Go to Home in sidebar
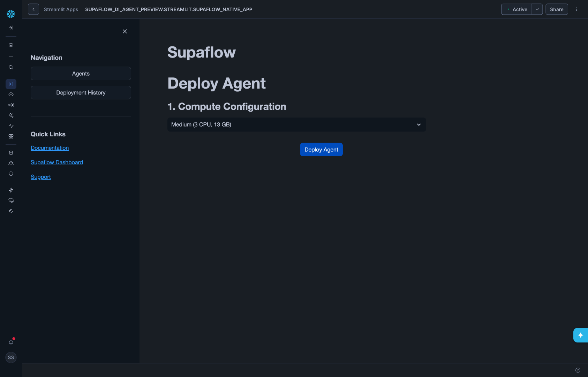Screen dimensions: 588x377 coord(11,45)
